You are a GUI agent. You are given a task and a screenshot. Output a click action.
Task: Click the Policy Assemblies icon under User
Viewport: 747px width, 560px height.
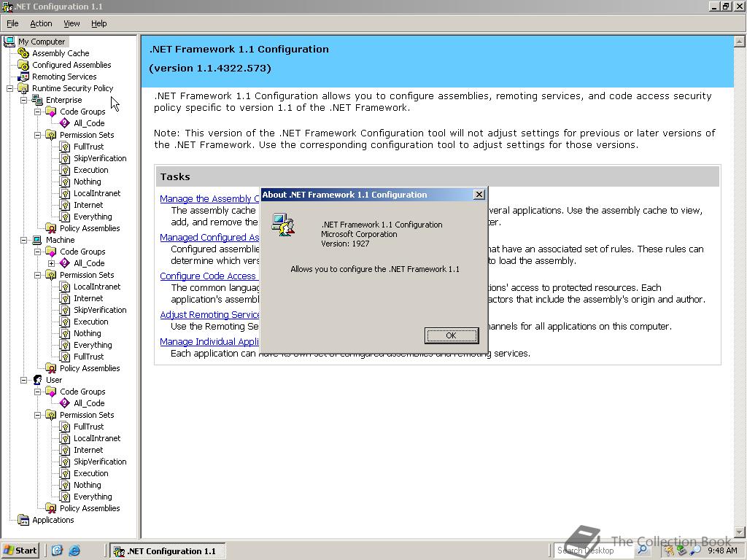tap(51, 508)
